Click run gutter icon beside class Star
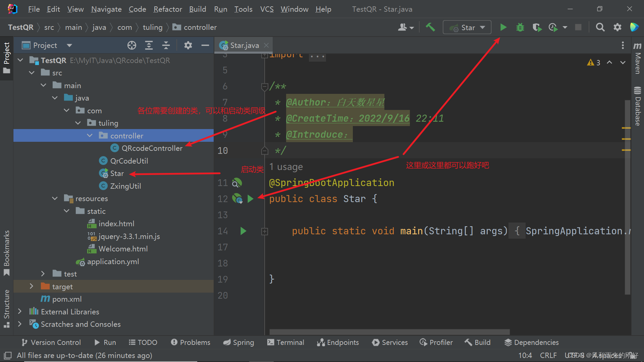Screen dimensions: 644x362 [250, 199]
